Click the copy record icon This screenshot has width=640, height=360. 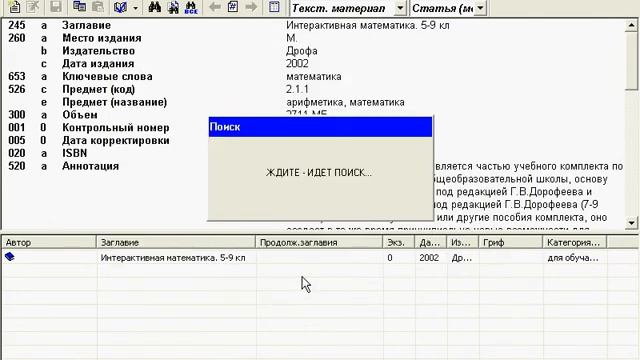tap(79, 7)
